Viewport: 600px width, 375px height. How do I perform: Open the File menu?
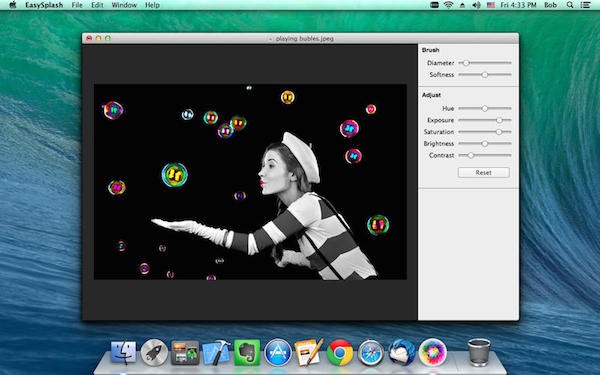[77, 5]
